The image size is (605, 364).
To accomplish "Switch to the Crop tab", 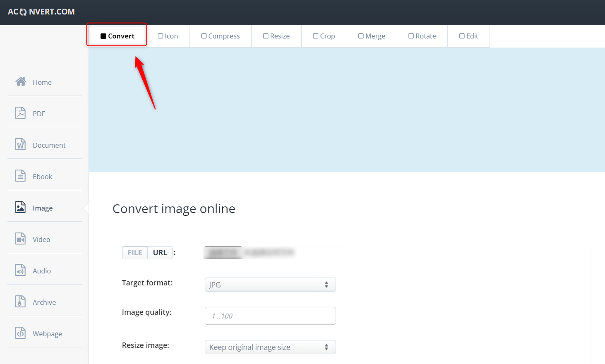I will [324, 36].
